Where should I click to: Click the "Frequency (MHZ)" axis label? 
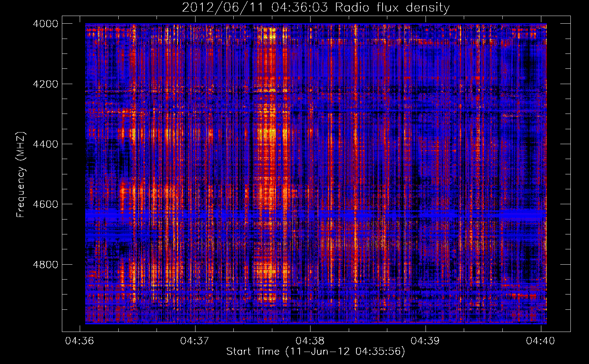[x=21, y=175]
